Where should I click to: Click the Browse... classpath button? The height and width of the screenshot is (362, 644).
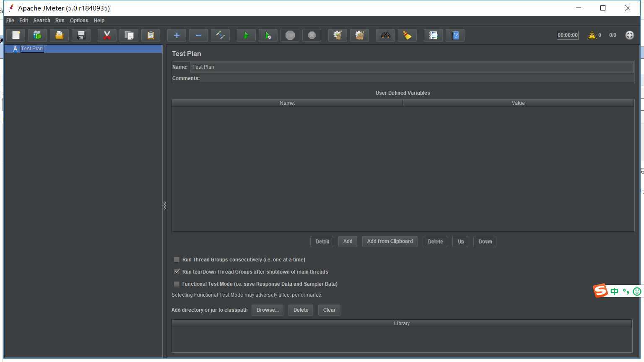coord(267,310)
